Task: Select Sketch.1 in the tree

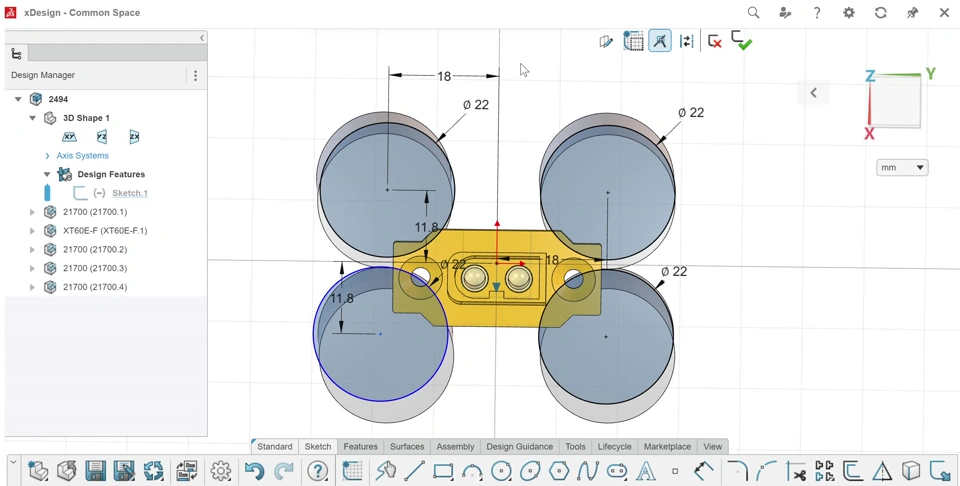Action: point(130,193)
